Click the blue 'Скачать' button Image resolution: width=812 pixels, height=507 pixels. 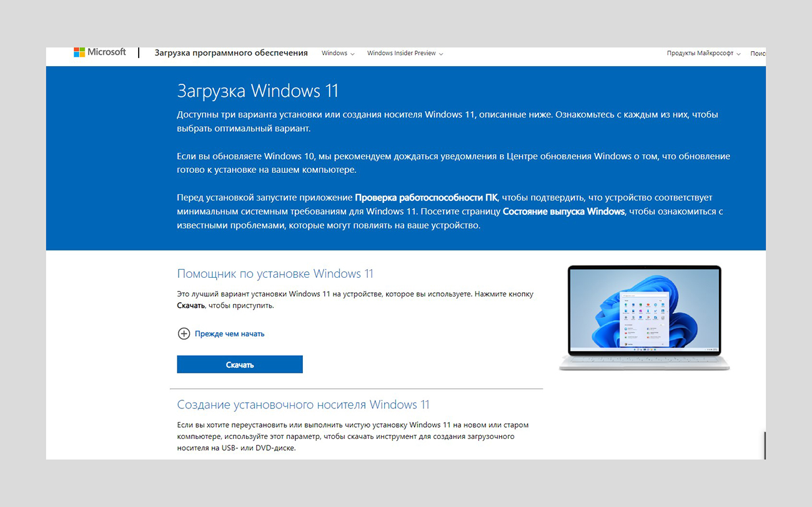pos(240,365)
